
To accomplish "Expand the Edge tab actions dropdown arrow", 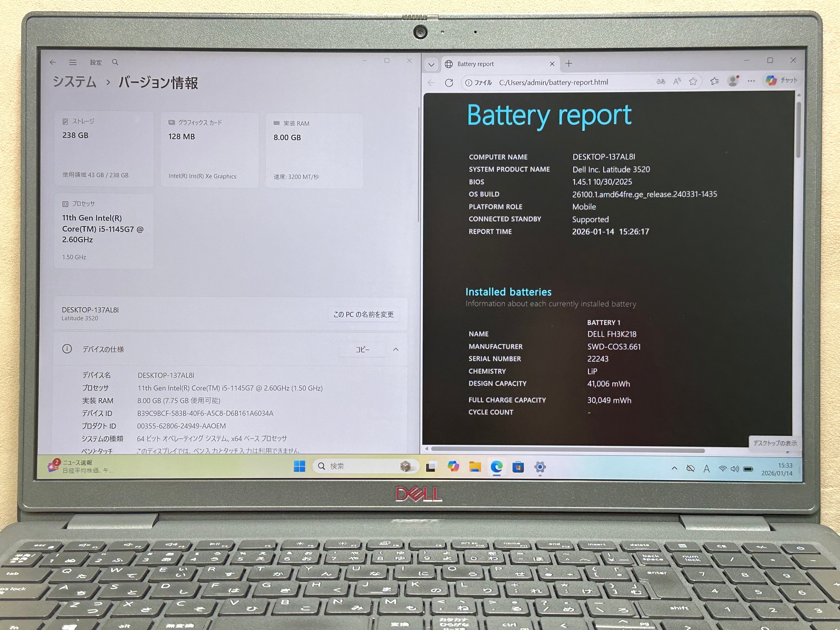I will pos(431,65).
